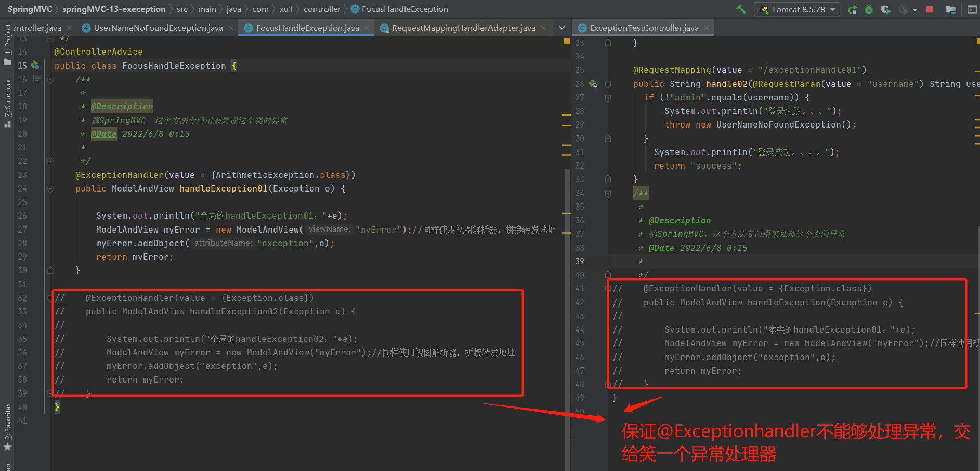Collapse the handleException01 method at line 24
980x471 pixels.
50,189
